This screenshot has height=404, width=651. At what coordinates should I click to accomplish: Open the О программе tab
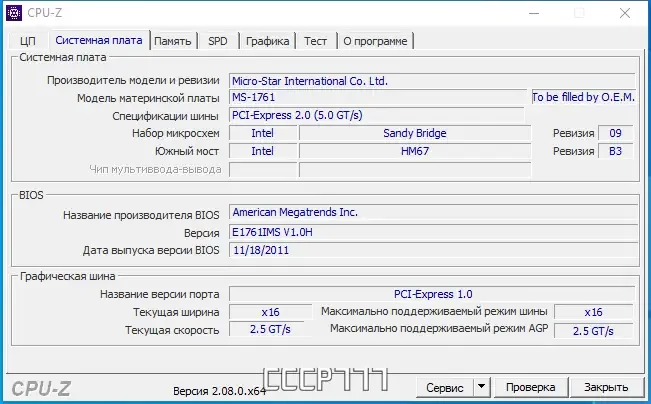(x=375, y=41)
